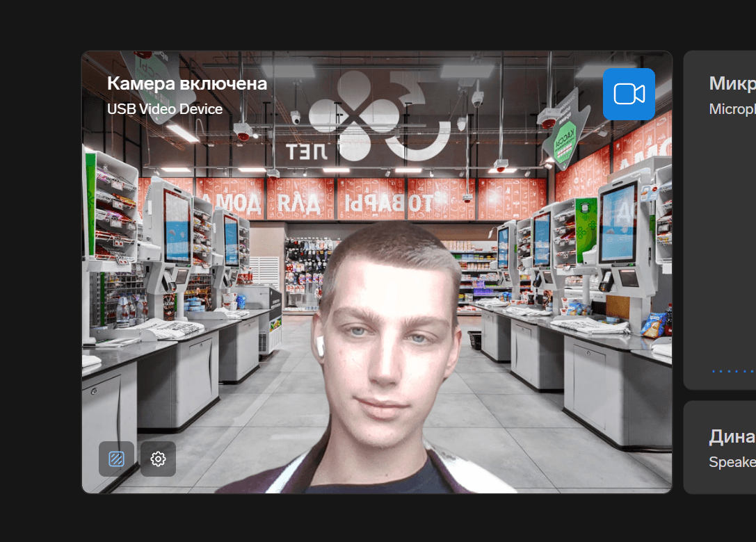This screenshot has width=756, height=542.
Task: Select the "USB Video Device" camera label
Action: (165, 109)
